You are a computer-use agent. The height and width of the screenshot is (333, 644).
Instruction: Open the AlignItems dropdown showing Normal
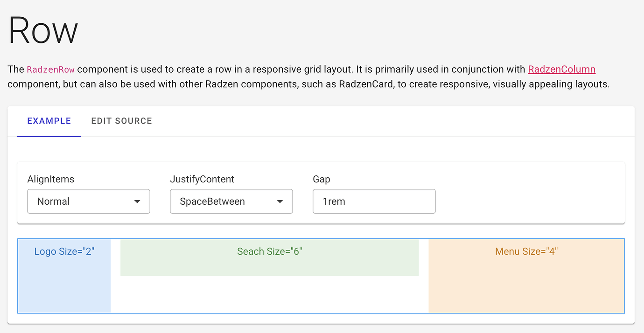[x=89, y=201]
